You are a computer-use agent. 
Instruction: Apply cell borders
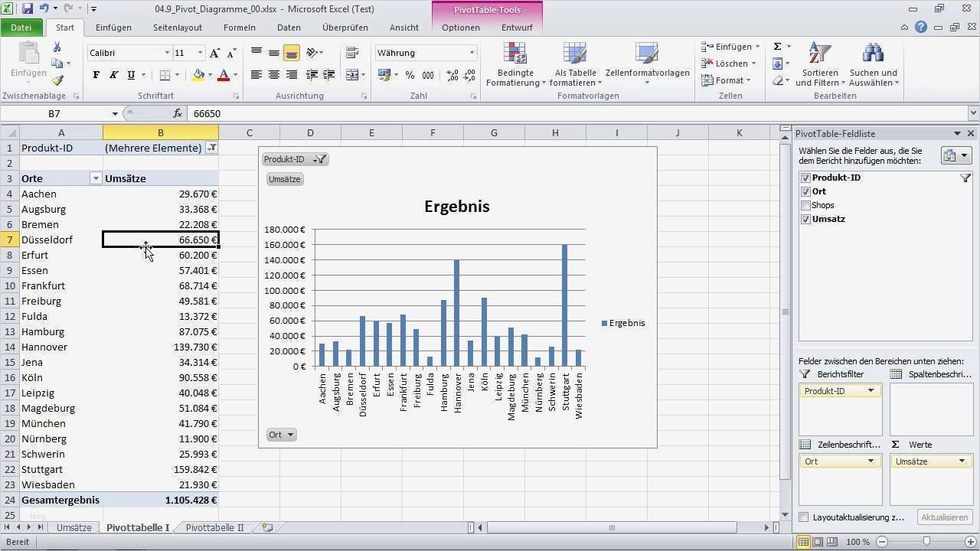[165, 75]
